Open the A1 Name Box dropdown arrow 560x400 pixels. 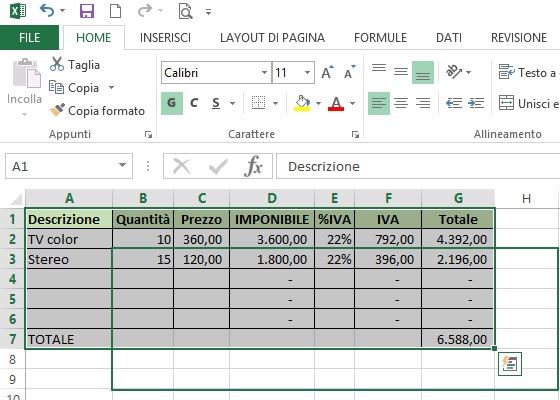click(x=122, y=165)
